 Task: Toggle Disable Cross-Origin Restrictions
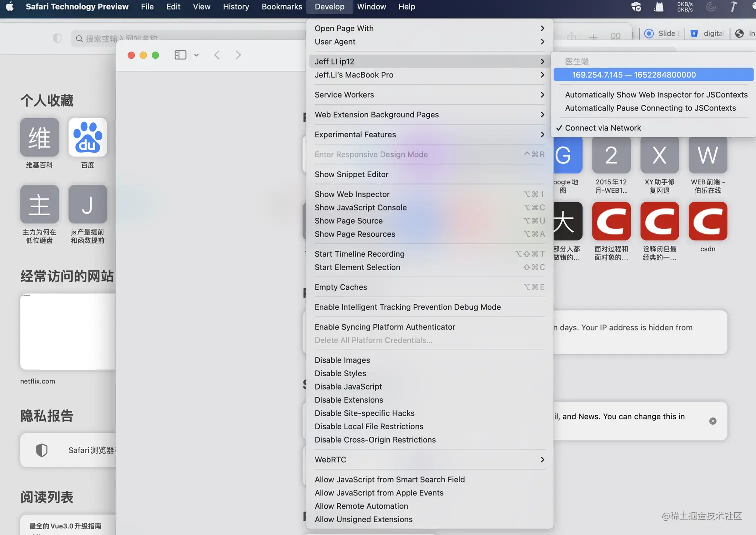tap(430, 440)
